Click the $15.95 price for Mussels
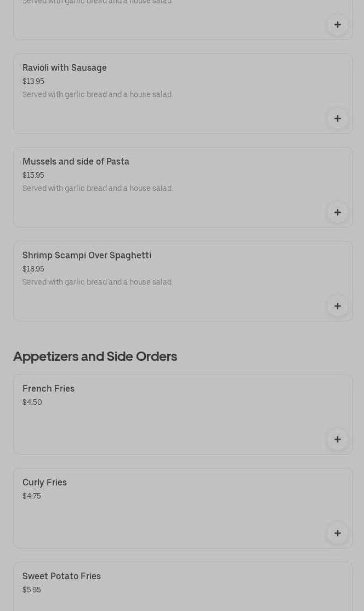 click(x=33, y=175)
